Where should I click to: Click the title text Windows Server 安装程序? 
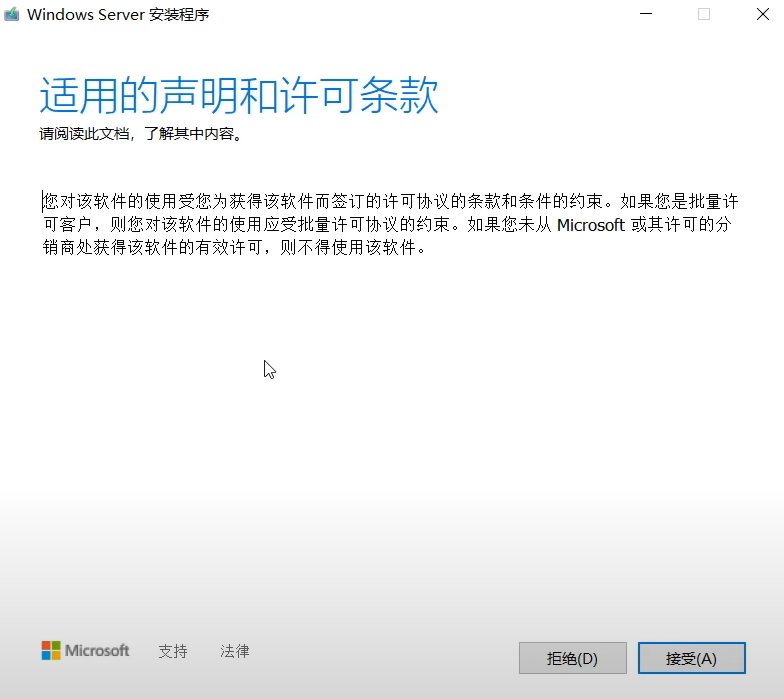tap(118, 15)
